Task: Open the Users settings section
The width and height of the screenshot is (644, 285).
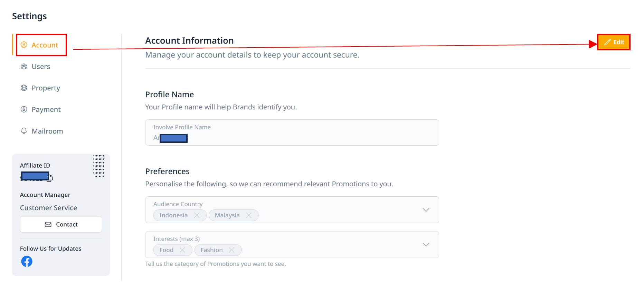Action: point(41,67)
